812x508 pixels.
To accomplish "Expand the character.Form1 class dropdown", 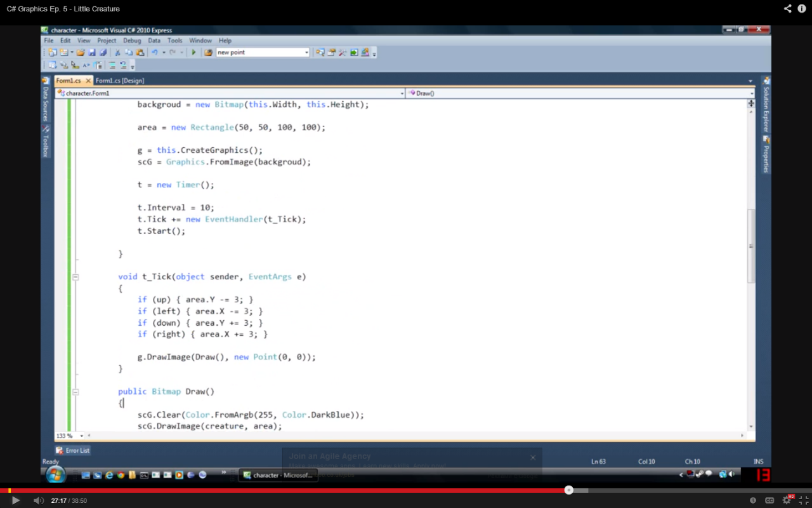I will tap(402, 93).
